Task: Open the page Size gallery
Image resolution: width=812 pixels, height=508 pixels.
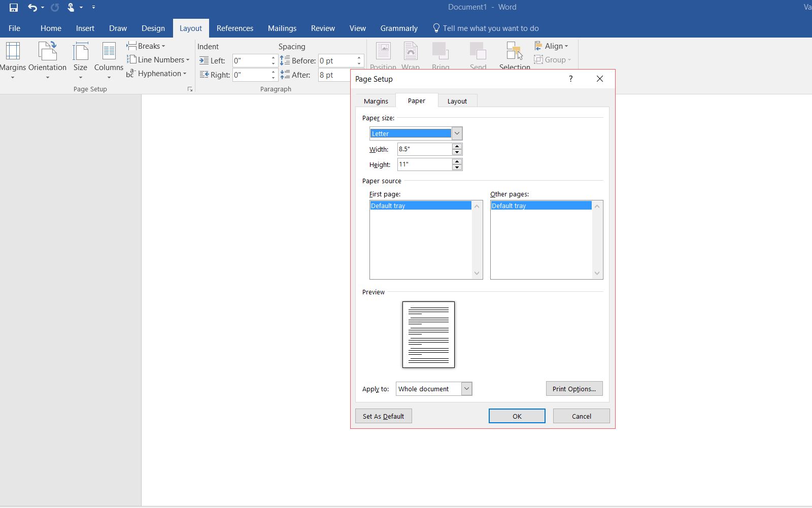Action: click(80, 60)
